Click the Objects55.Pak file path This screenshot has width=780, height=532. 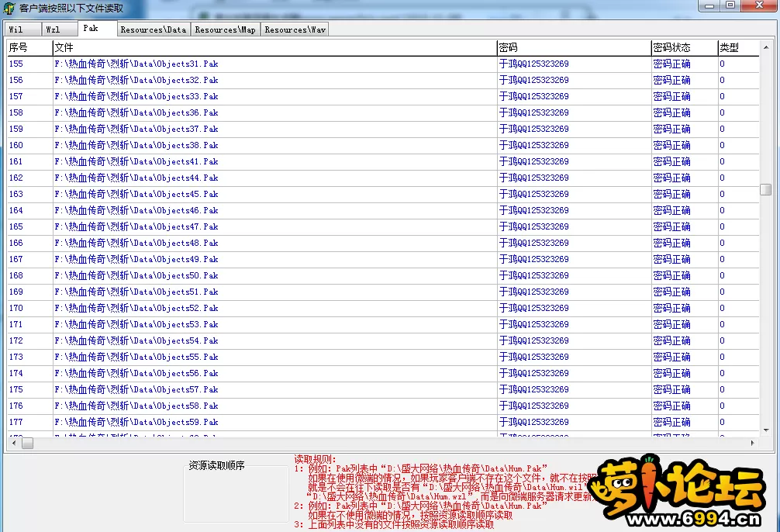(x=136, y=358)
